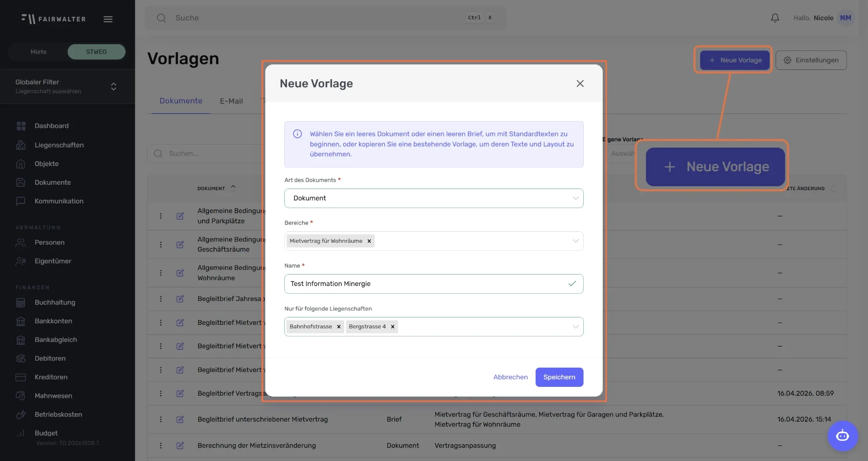Click the Fairwalter logo

pyautogui.click(x=53, y=19)
